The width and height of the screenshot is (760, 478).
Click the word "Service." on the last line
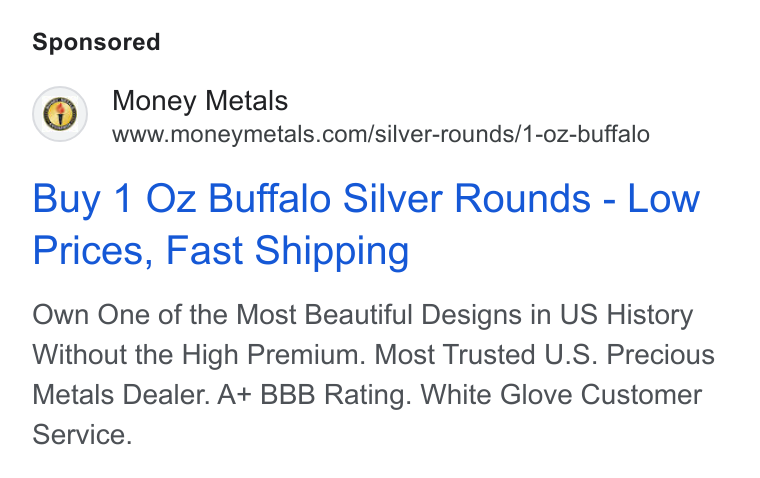tap(82, 434)
